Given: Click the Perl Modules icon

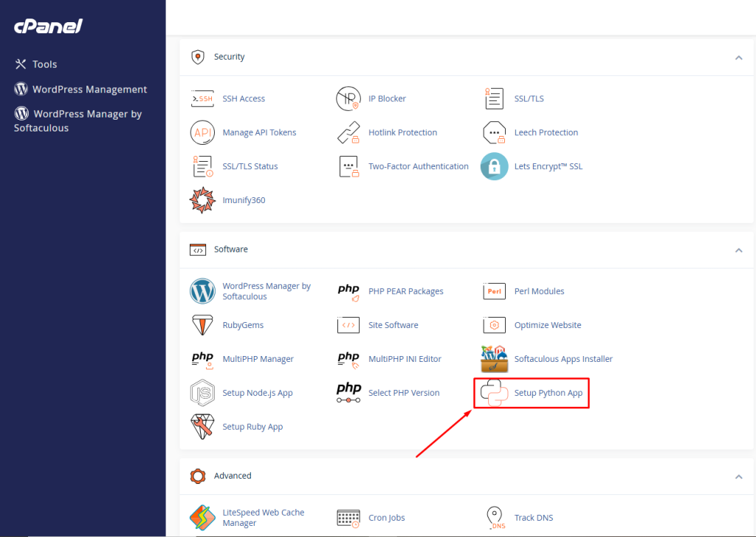Looking at the screenshot, I should (x=494, y=291).
